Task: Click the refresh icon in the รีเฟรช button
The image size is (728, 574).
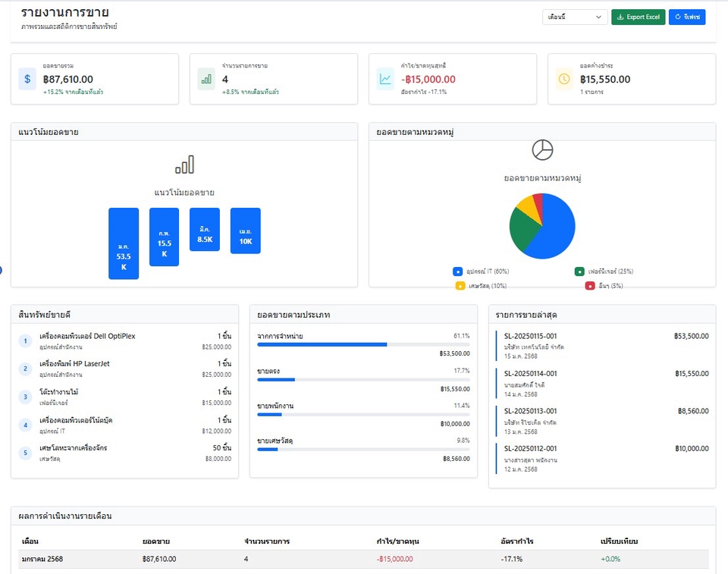Action: 677,17
